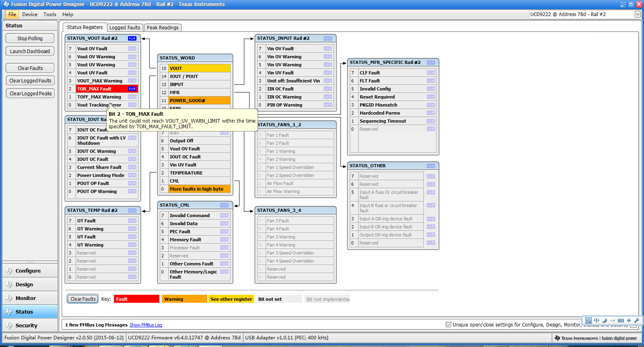Screen dimensions: 644x347
Task: Go to the Monitor section
Action: pyautogui.click(x=30, y=298)
